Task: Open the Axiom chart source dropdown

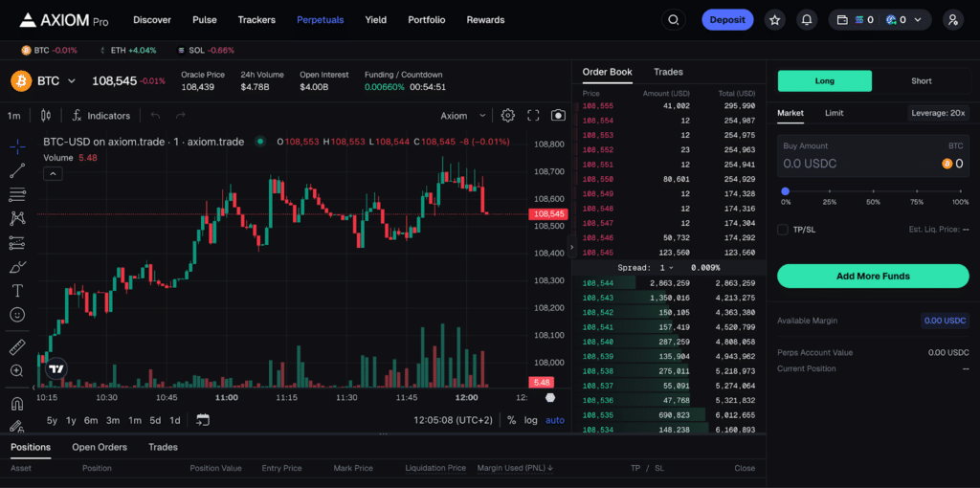Action: point(463,116)
